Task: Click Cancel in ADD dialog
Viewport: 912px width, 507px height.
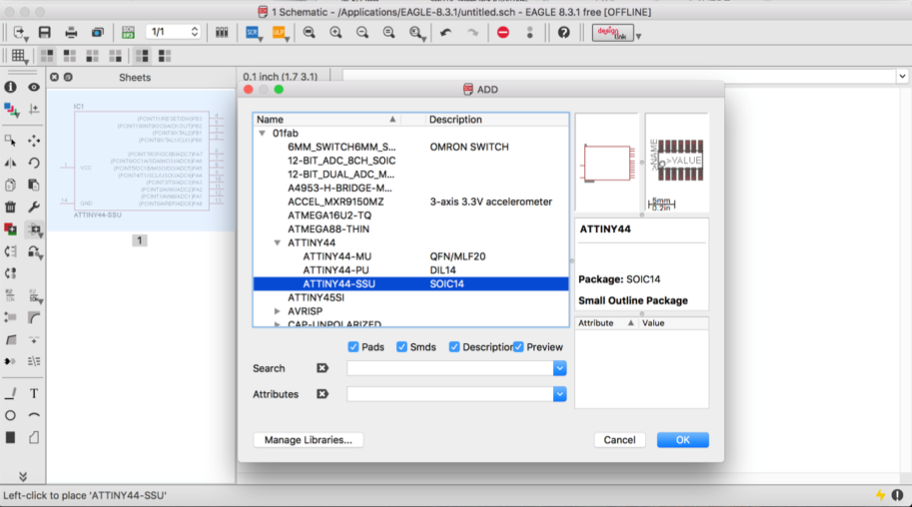Action: pyautogui.click(x=619, y=440)
